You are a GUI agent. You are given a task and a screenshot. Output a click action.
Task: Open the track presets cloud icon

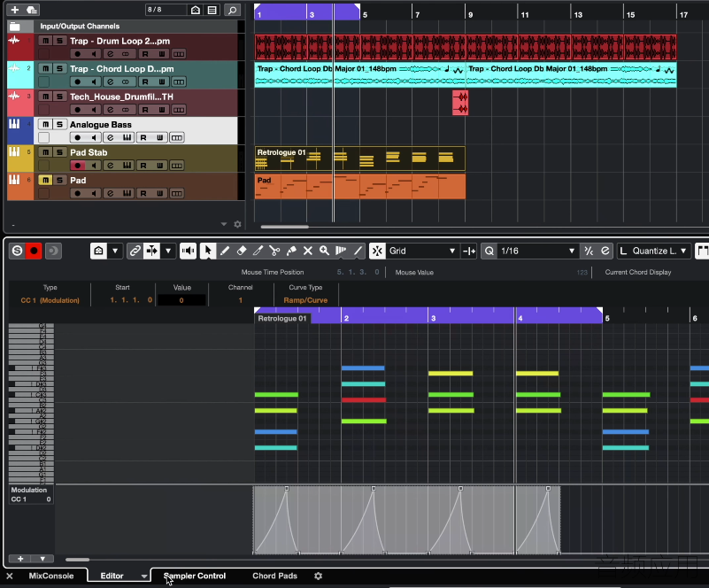(32, 10)
